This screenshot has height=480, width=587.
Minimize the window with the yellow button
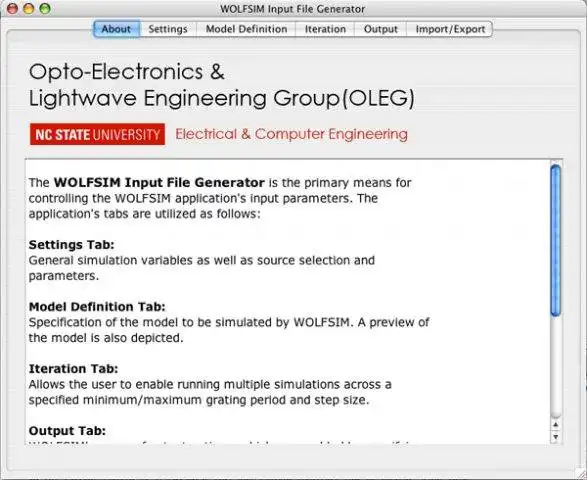click(29, 9)
